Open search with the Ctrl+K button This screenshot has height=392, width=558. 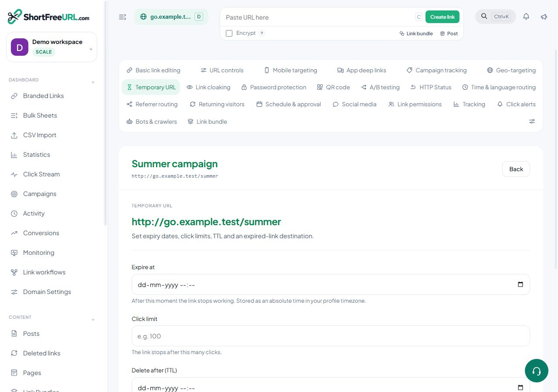496,17
